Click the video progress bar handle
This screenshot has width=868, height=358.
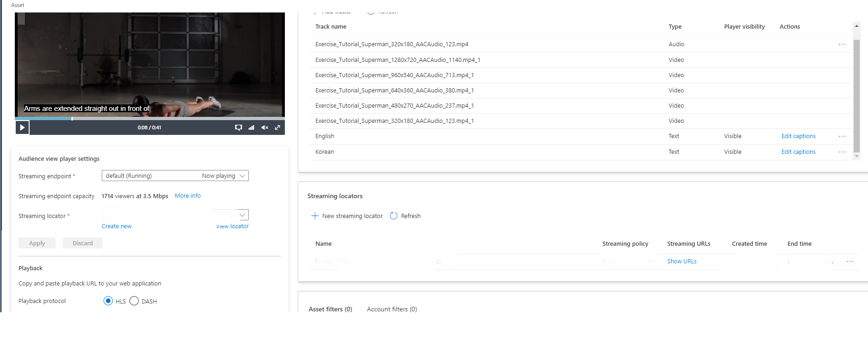[x=72, y=119]
